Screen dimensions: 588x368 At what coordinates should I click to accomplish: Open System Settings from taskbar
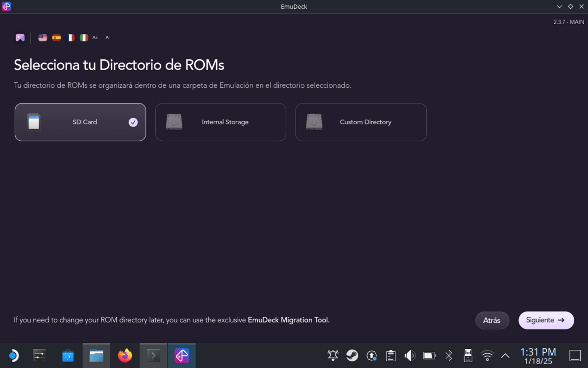point(40,356)
